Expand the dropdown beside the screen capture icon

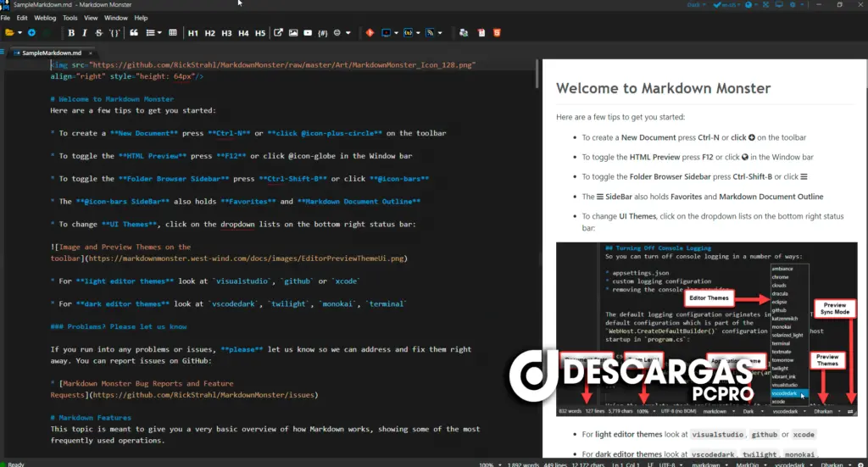click(x=396, y=33)
